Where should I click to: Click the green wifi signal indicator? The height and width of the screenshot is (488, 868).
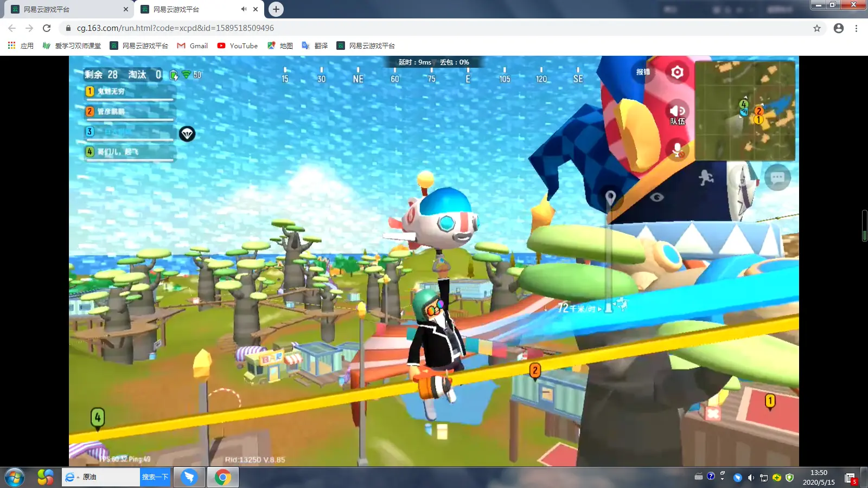[186, 74]
